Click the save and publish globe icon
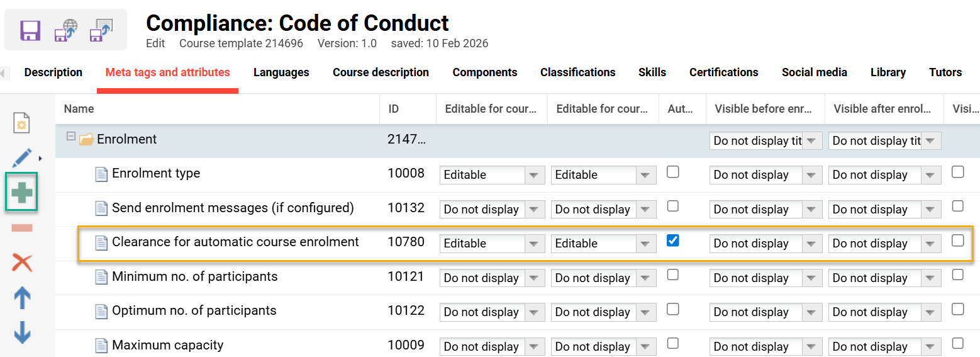The width and height of the screenshot is (980, 357). click(65, 30)
